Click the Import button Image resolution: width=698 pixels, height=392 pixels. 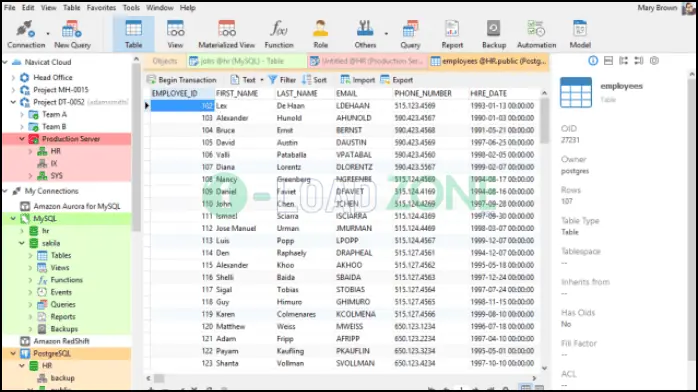tap(358, 80)
